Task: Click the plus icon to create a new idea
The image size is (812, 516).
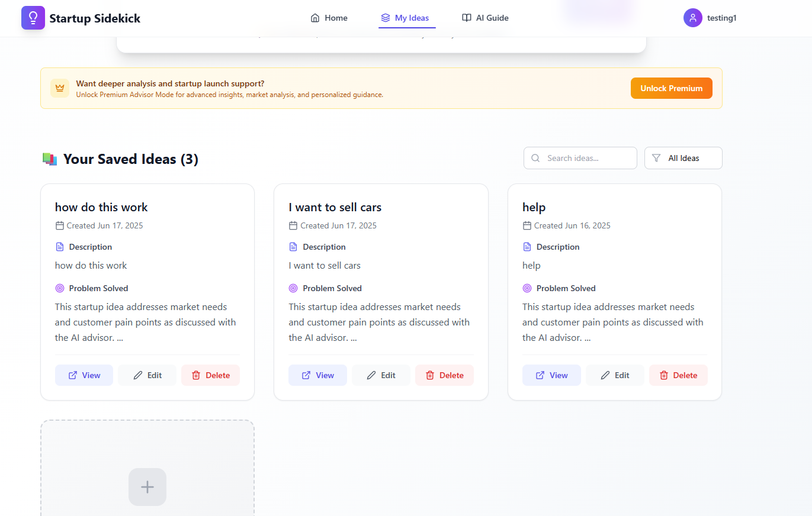Action: (x=147, y=486)
